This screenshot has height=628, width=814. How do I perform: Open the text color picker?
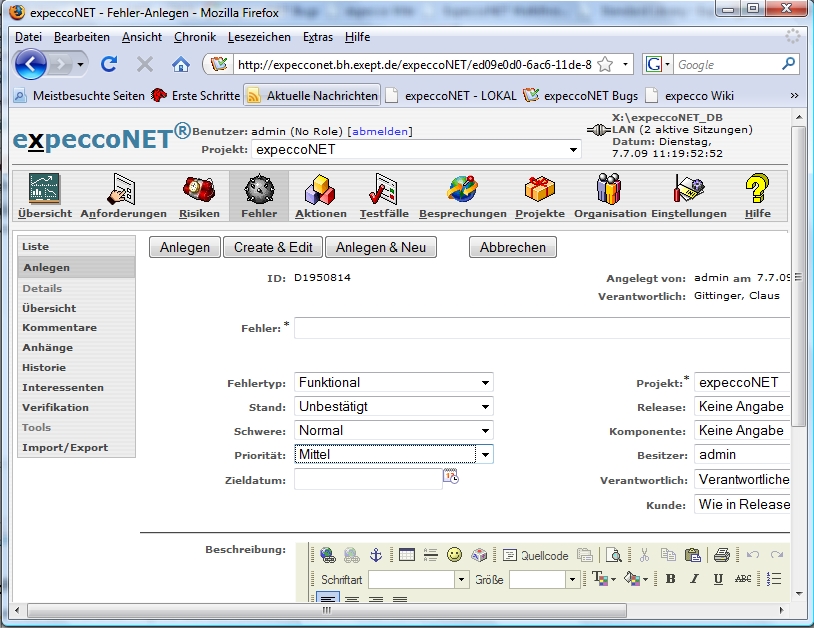coord(602,579)
